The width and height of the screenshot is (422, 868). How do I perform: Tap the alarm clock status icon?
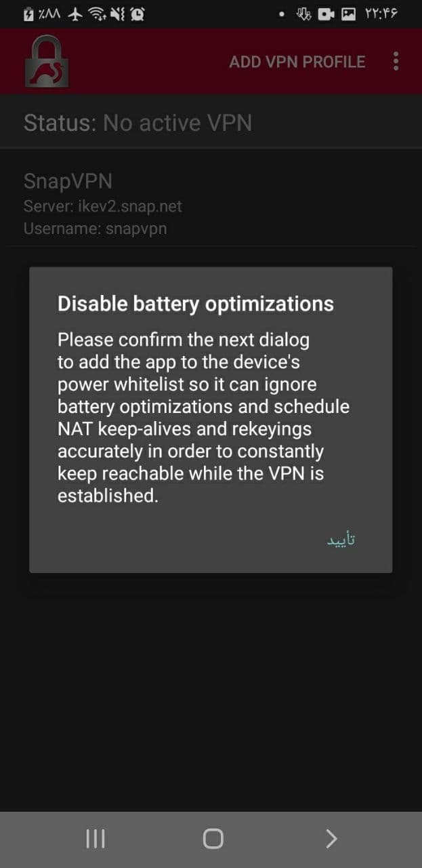coord(138,14)
